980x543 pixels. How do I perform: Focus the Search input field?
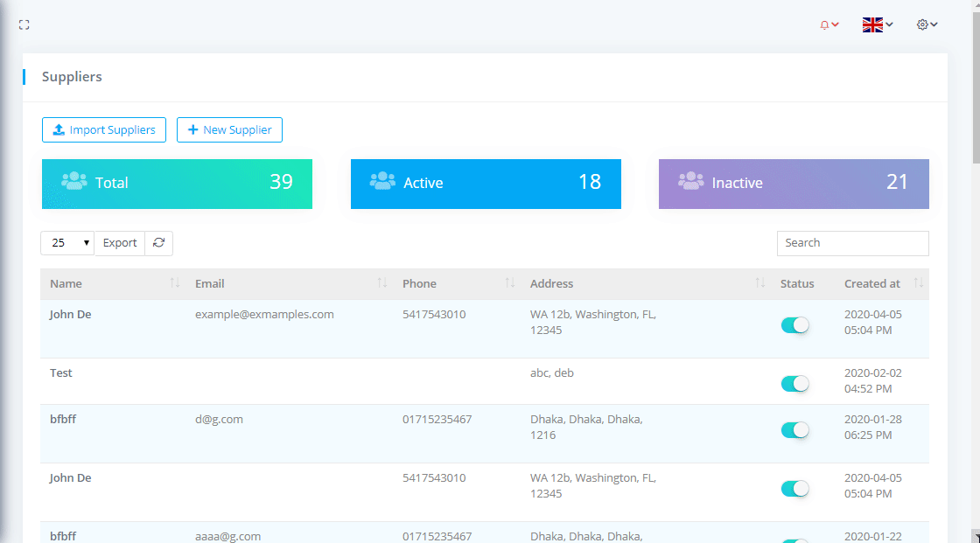(x=852, y=243)
